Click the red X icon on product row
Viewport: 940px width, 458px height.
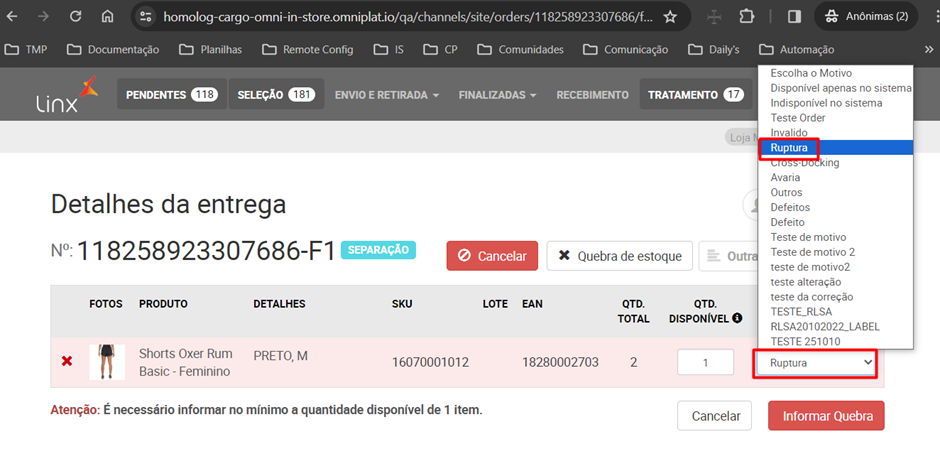[67, 361]
